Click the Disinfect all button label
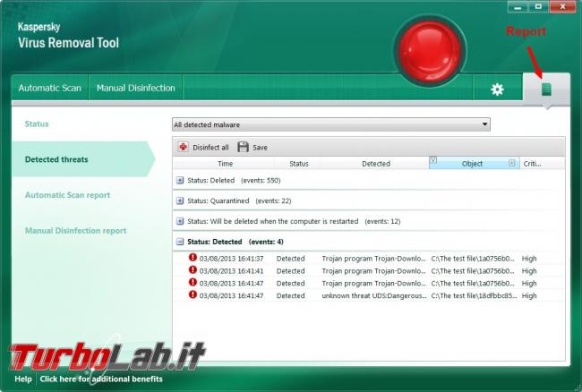Image resolution: width=582 pixels, height=392 pixels. (x=210, y=148)
